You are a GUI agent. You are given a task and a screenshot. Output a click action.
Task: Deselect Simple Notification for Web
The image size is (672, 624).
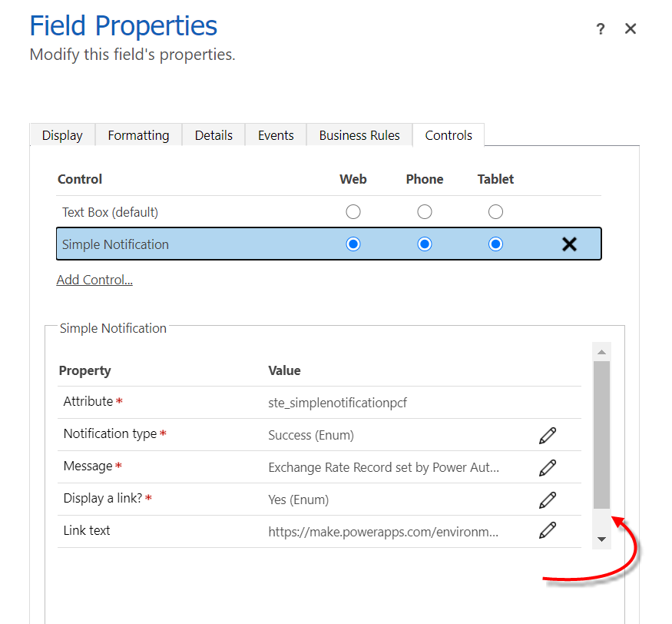[x=353, y=244]
